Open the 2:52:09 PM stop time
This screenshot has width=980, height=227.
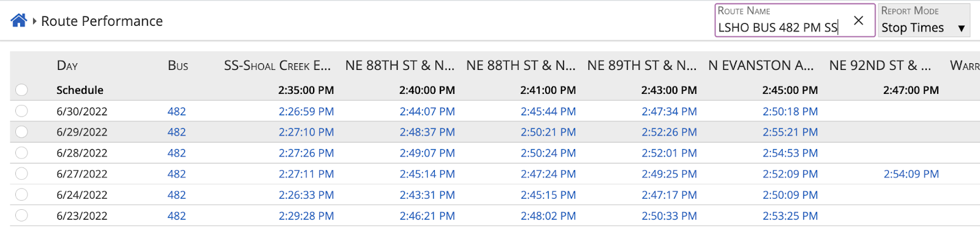790,174
